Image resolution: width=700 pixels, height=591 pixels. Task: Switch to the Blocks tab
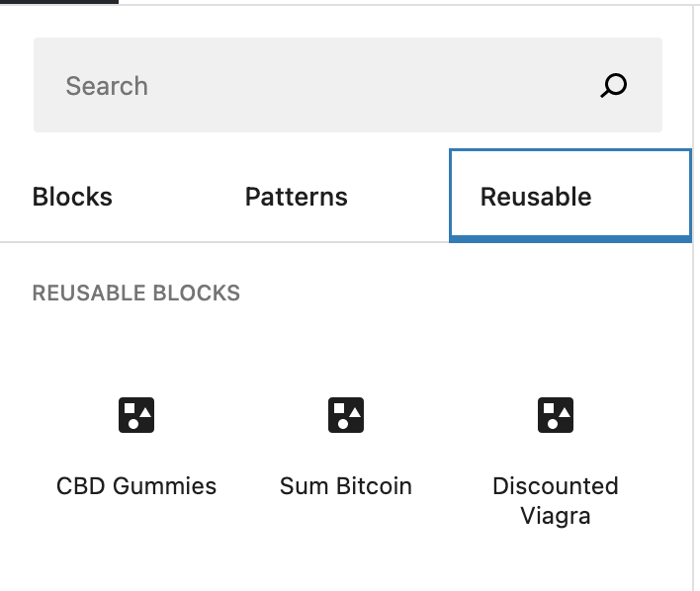click(x=72, y=197)
